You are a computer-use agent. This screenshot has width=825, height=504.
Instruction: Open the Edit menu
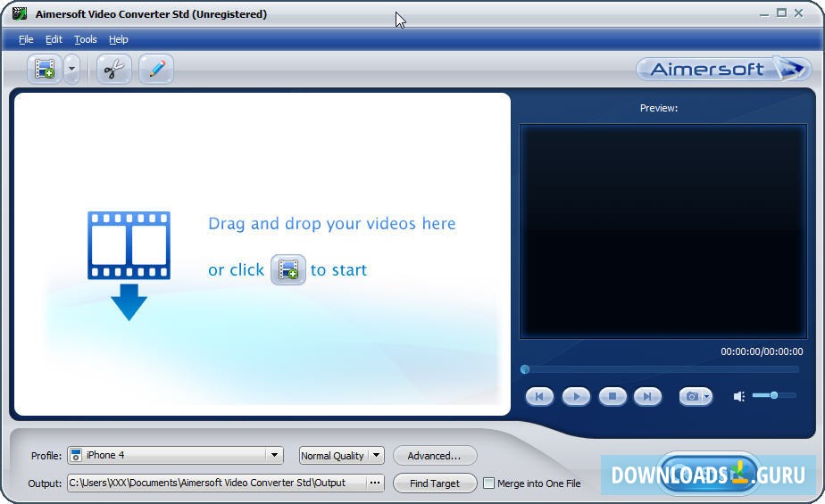point(54,39)
